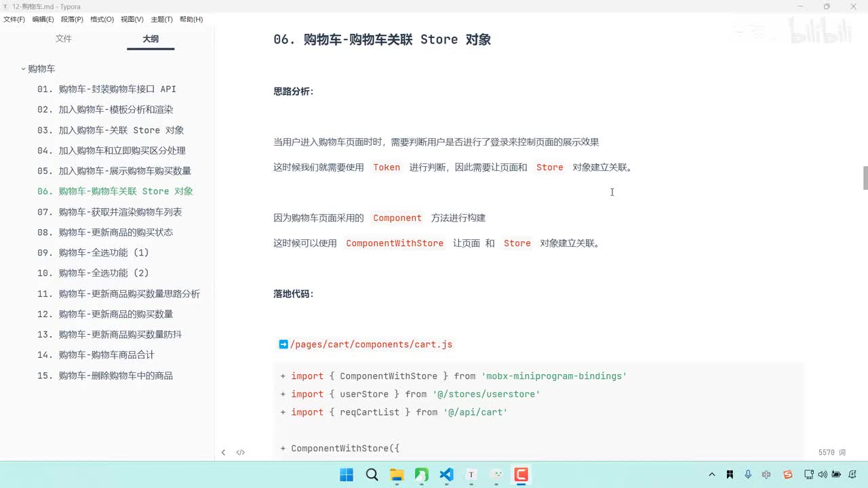868x488 pixels.
Task: Jump to outline item 12 更新商品的购买数量
Action: (105, 314)
